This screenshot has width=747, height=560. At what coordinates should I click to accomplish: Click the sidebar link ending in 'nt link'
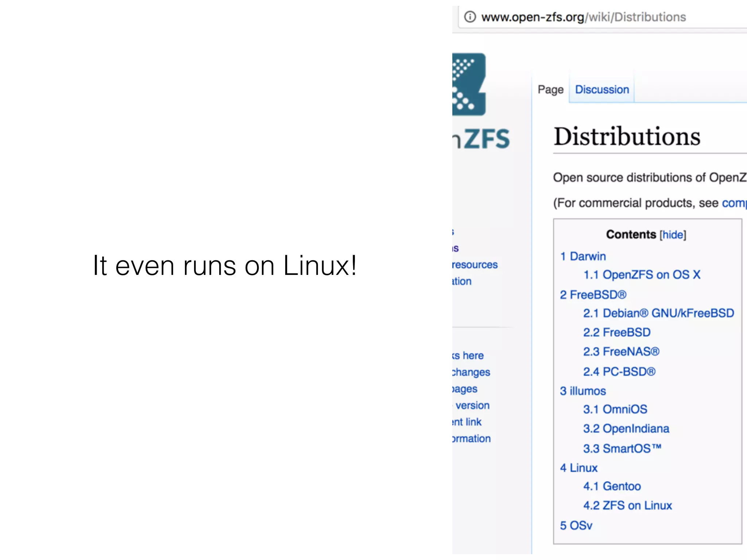click(x=467, y=422)
